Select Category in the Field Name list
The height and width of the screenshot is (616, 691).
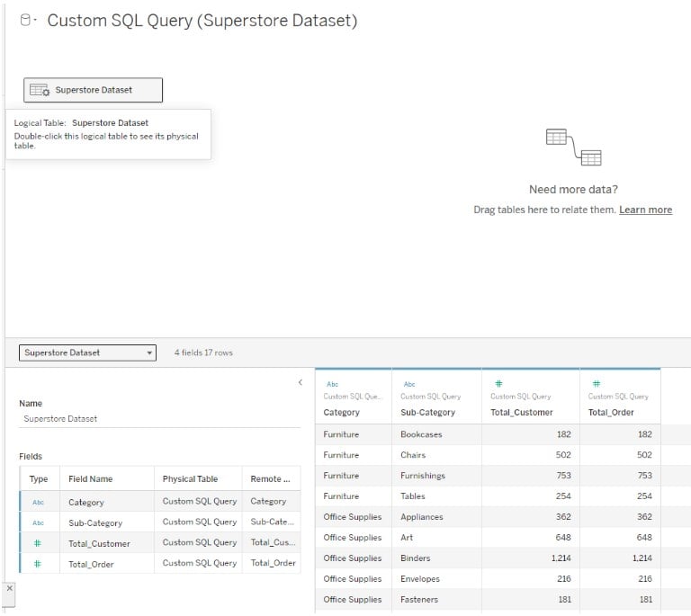pyautogui.click(x=86, y=502)
